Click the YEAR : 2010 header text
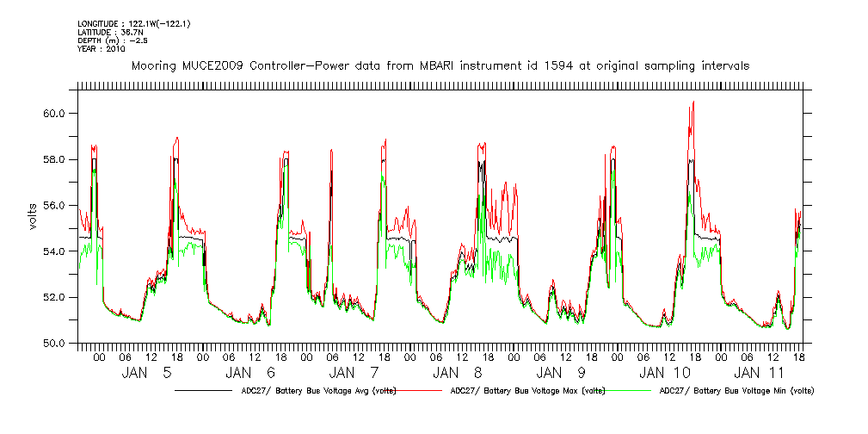868x434 pixels. pyautogui.click(x=102, y=49)
